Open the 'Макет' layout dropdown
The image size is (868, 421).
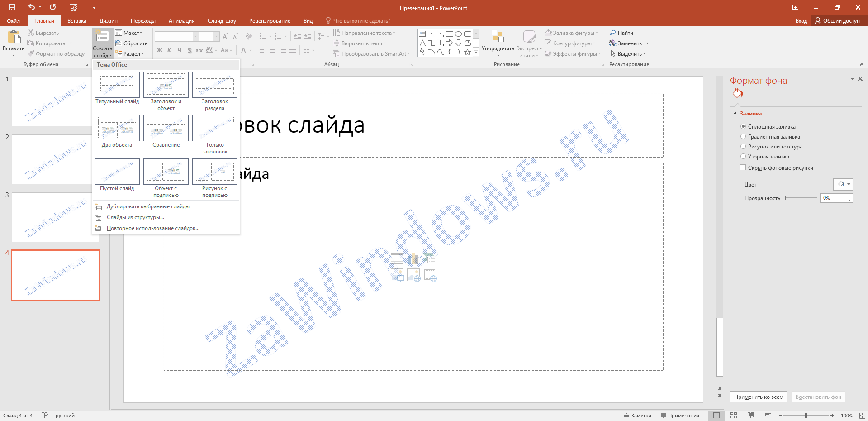129,33
